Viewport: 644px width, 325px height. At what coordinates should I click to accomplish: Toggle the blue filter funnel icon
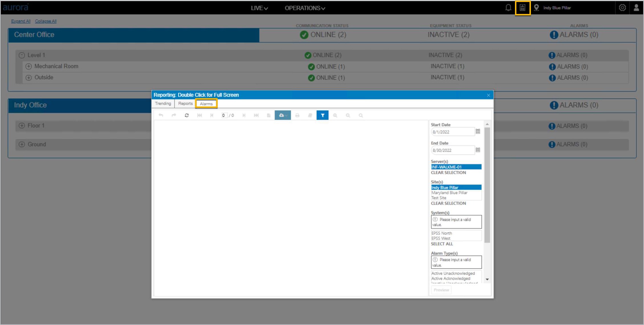(x=322, y=115)
